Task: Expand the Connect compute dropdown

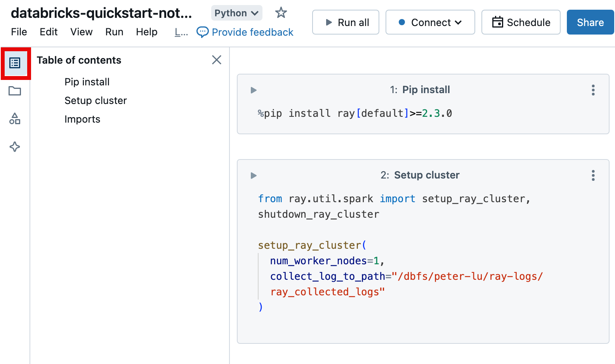Action: [430, 23]
